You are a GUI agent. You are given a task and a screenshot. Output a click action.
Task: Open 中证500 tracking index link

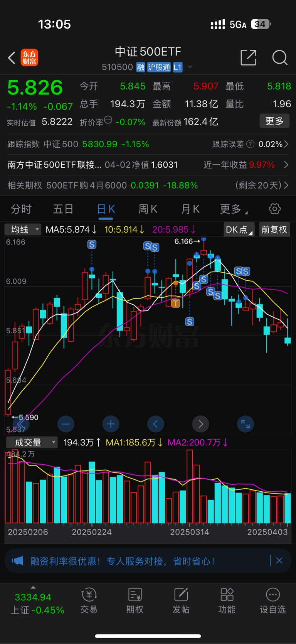click(x=61, y=144)
